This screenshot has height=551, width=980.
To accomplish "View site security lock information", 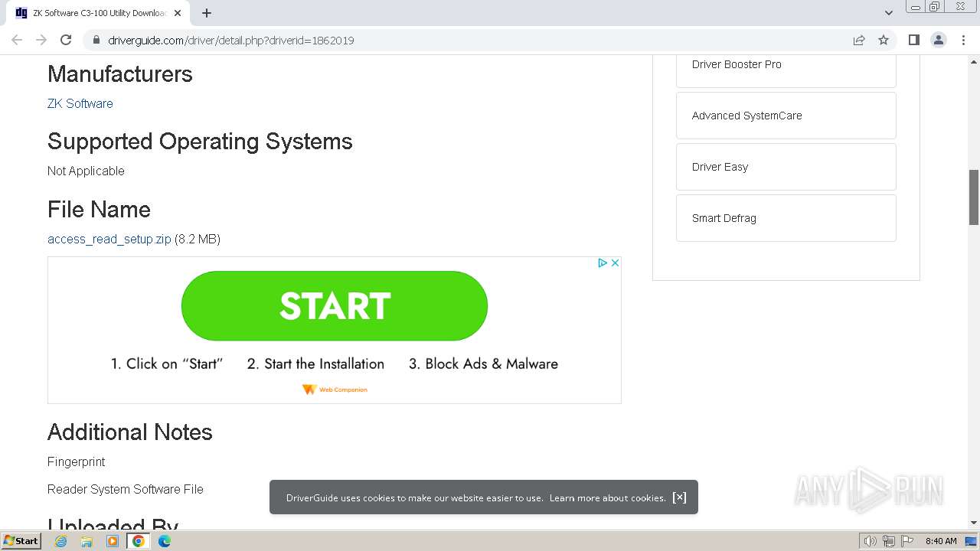I will pyautogui.click(x=96, y=40).
